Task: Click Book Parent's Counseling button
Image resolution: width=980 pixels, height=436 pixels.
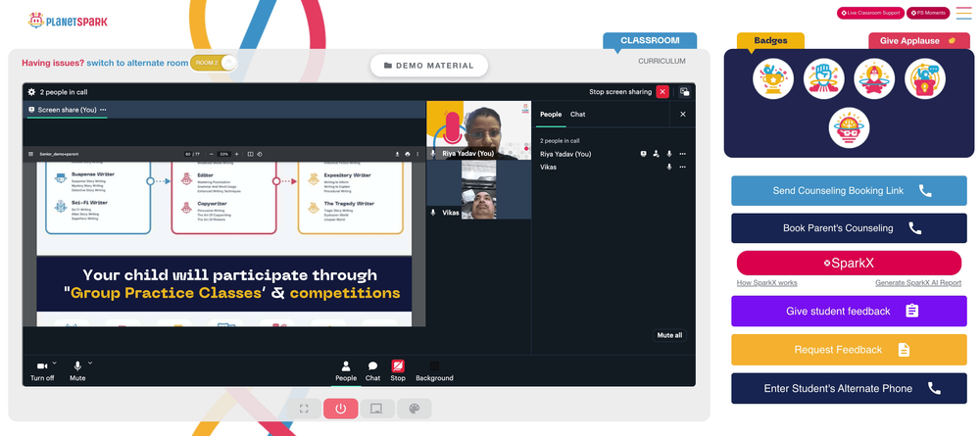Action: pos(849,228)
